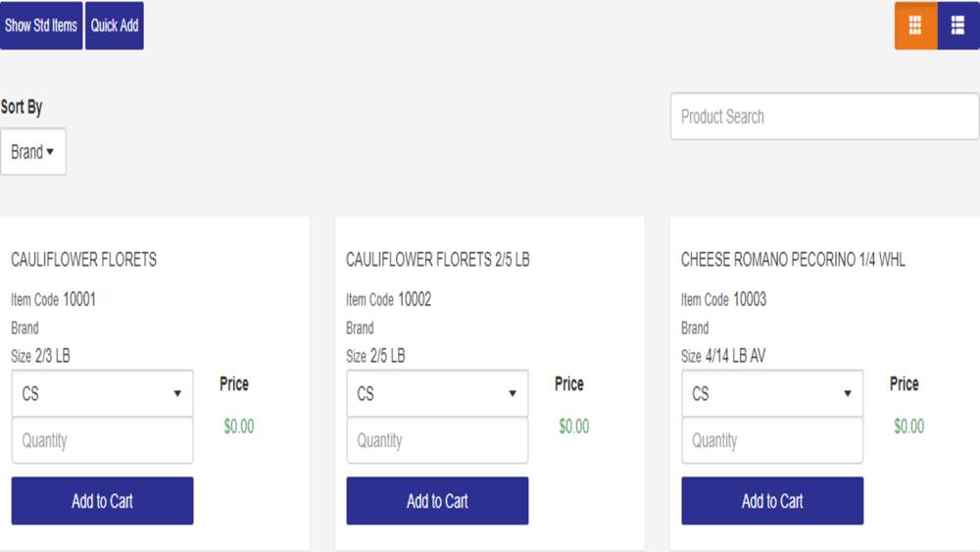This screenshot has width=980, height=552.
Task: Expand CS unit dropdown for item 10001
Action: [103, 393]
